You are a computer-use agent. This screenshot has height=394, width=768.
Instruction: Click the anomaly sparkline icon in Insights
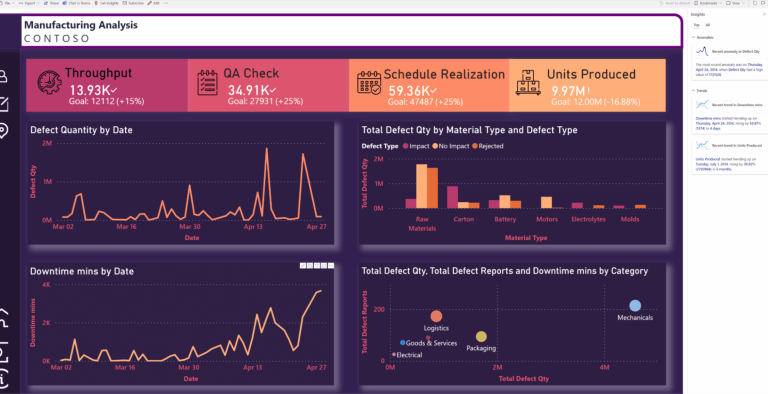[x=702, y=51]
